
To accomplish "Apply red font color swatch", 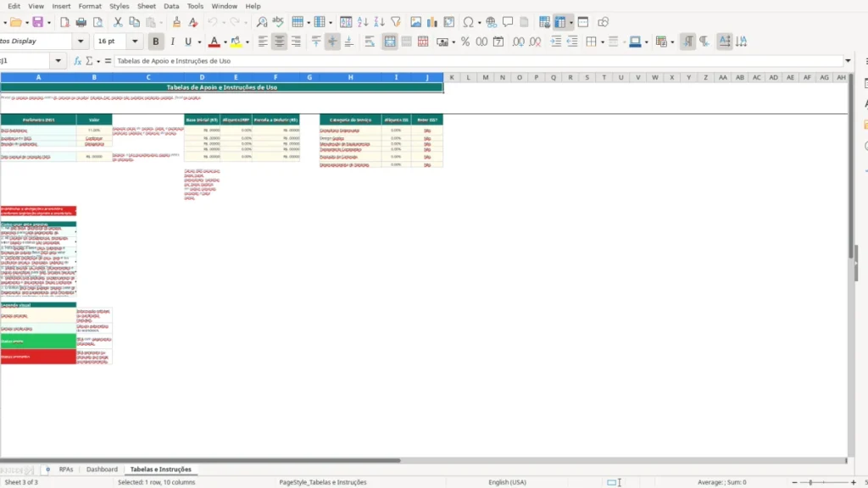I will click(214, 42).
